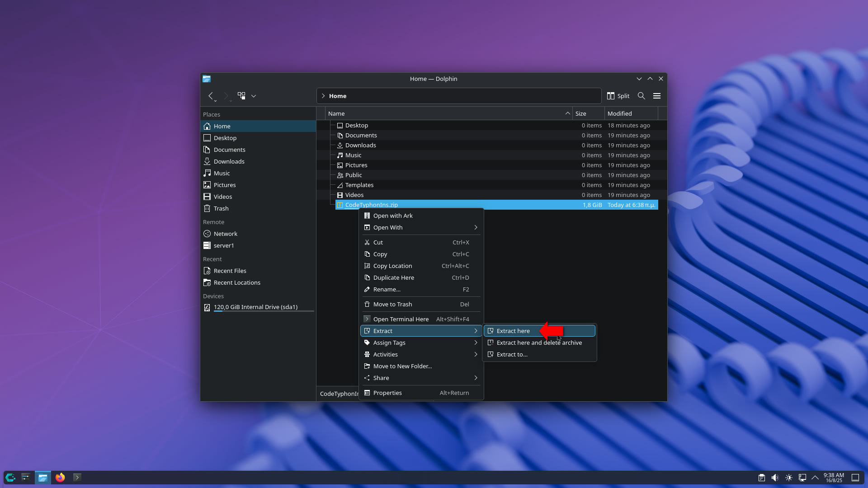Click the Home breadcrumb path

pos(338,96)
